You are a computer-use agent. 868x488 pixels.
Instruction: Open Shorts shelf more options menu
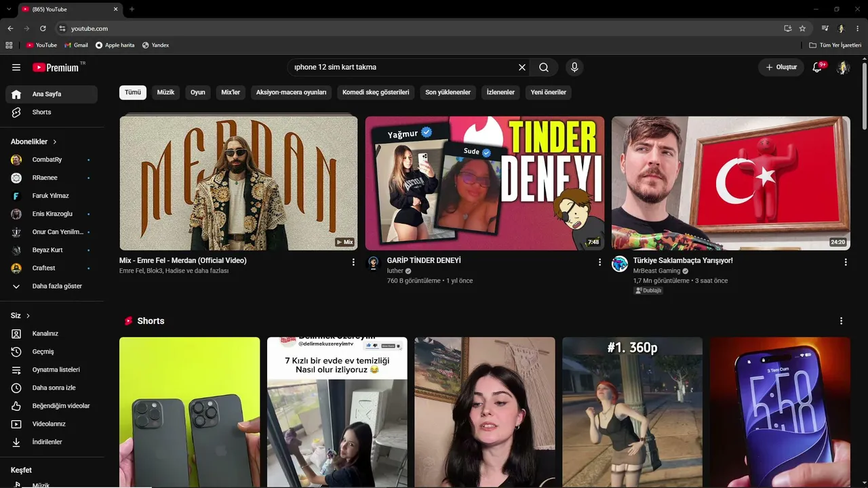click(x=842, y=321)
